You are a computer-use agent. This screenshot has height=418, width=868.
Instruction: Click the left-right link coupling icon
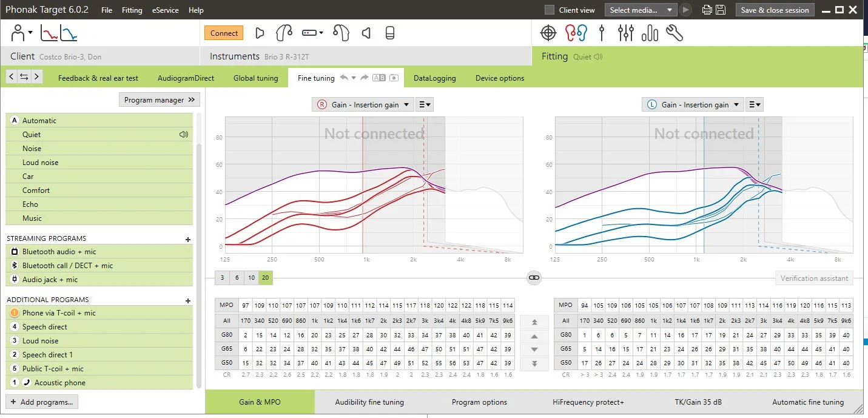(534, 278)
